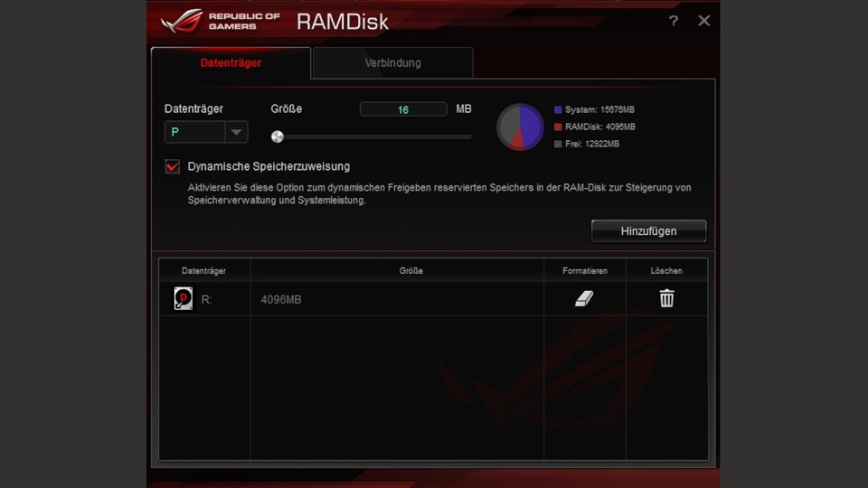Click the Hinzufügen button
The height and width of the screenshot is (488, 868).
pos(649,230)
